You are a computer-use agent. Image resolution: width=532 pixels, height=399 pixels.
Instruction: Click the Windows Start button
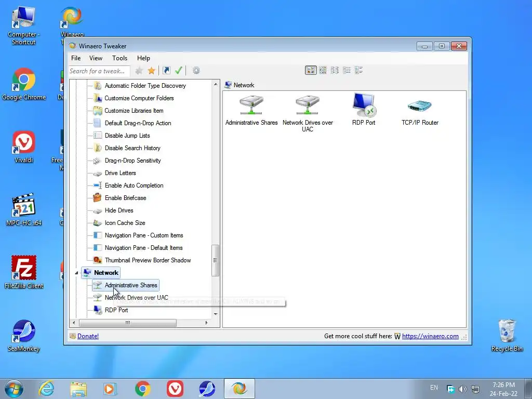14,389
